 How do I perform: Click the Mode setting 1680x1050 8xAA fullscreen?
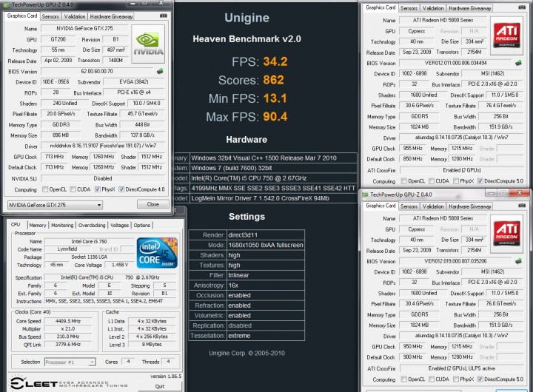pyautogui.click(x=266, y=245)
